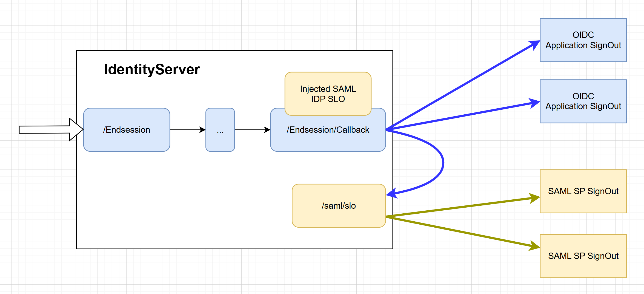This screenshot has height=294, width=644.
Task: Select the /saml/slo yellow node
Action: point(339,205)
